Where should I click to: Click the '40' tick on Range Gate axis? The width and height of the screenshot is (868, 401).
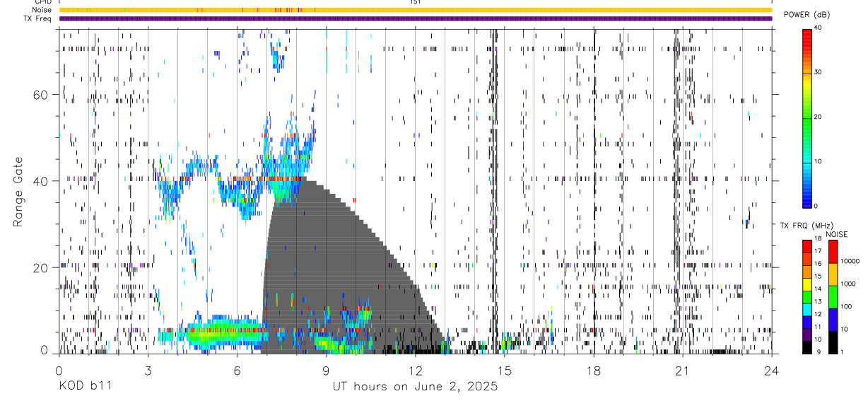point(40,180)
